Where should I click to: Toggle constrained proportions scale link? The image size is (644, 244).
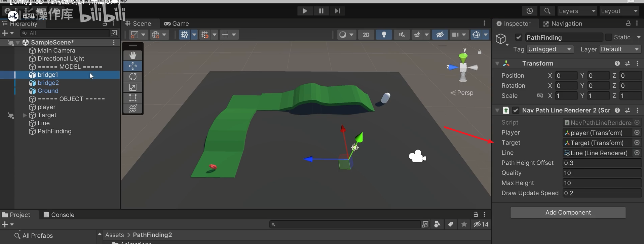click(540, 96)
